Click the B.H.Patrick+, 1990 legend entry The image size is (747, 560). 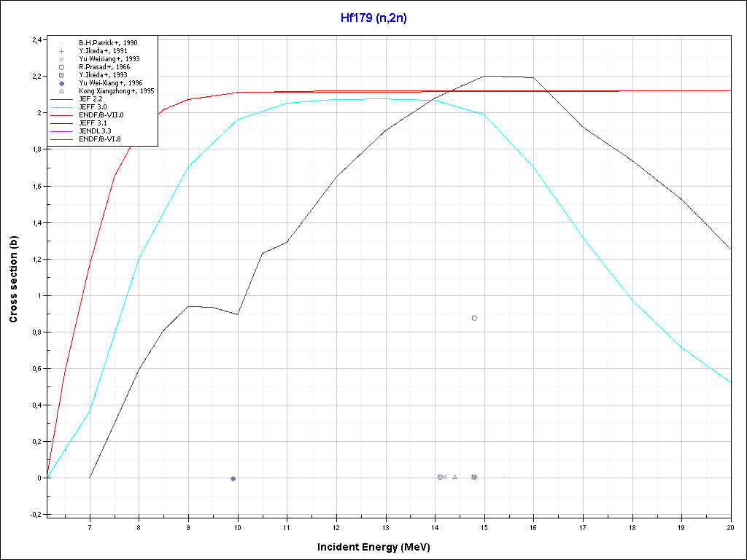click(108, 43)
